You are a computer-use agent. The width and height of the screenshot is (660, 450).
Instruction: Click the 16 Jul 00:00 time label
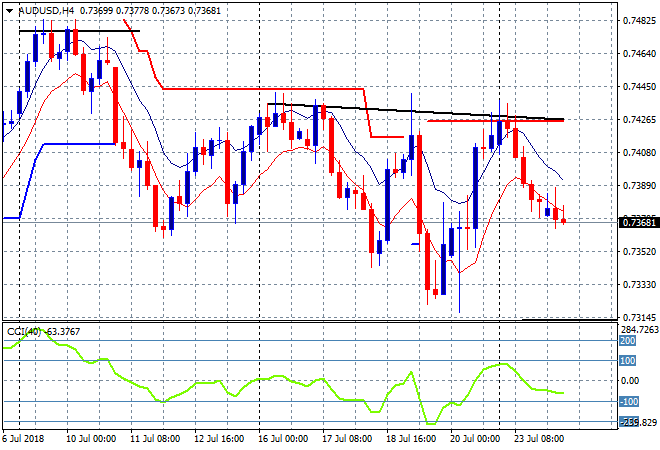[x=283, y=439]
